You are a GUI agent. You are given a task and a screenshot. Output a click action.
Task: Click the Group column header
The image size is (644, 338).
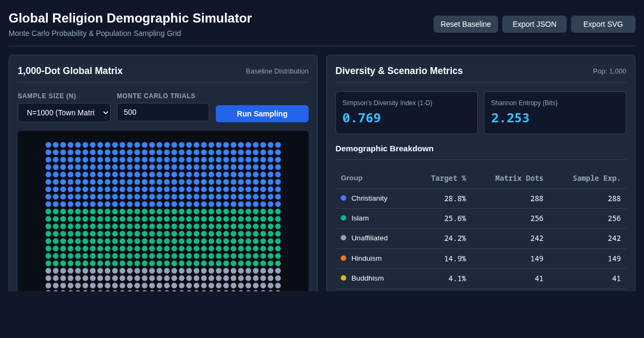[x=352, y=178]
